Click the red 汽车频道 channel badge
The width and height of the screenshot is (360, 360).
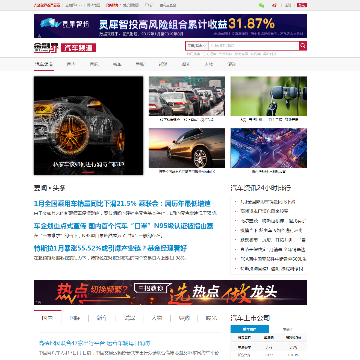pos(78,48)
